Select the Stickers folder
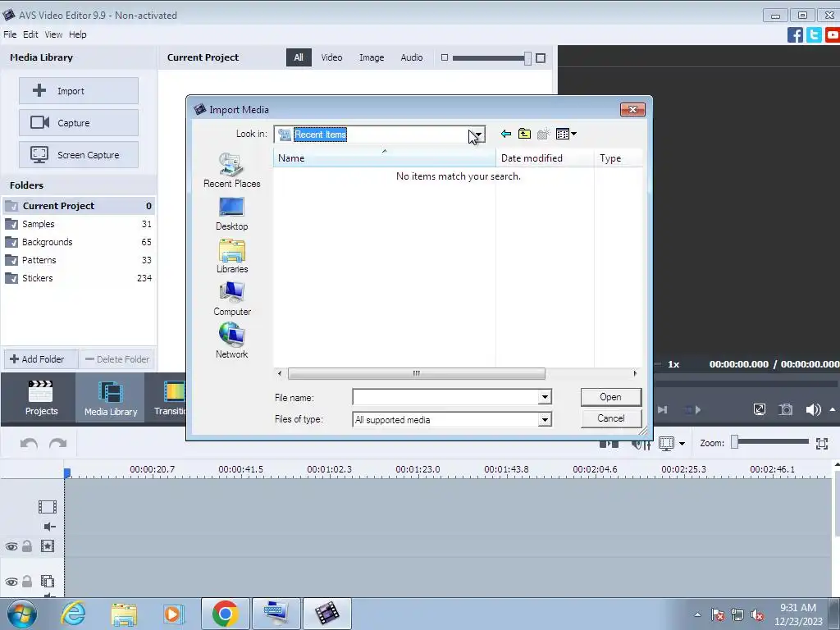Image resolution: width=840 pixels, height=630 pixels. click(79, 278)
